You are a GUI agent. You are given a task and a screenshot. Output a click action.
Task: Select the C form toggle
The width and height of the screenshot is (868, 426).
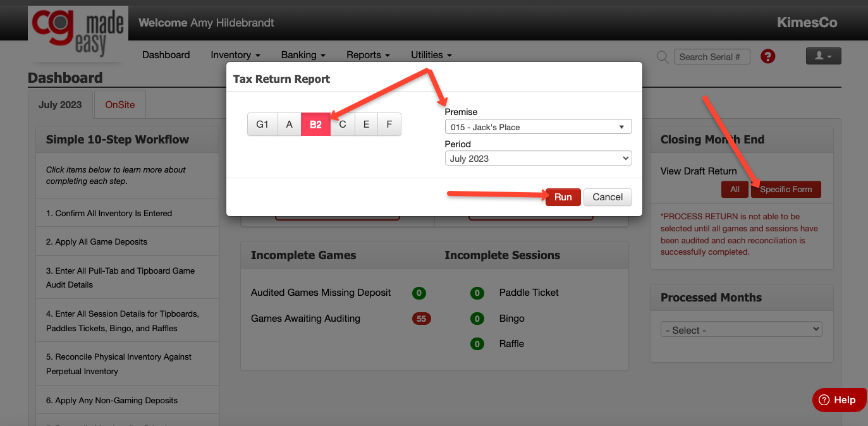[x=343, y=125]
